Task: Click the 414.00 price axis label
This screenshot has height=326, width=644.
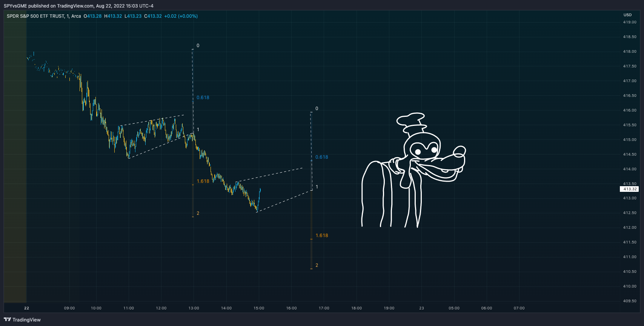Action: pyautogui.click(x=630, y=169)
